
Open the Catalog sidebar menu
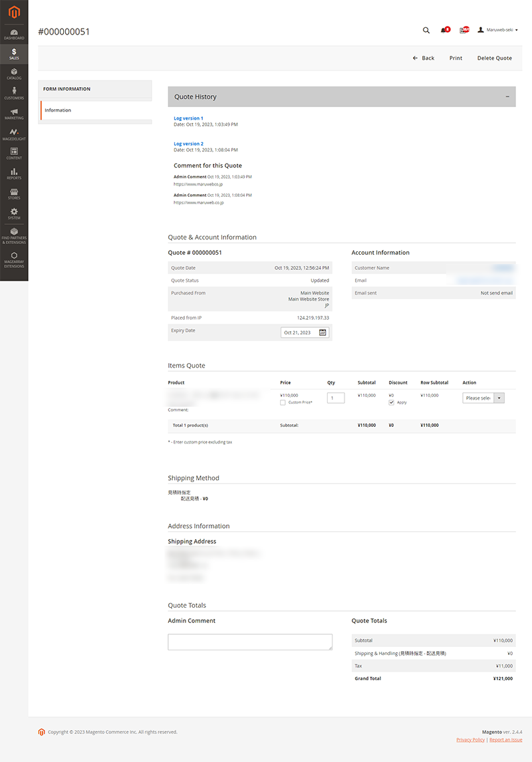[x=14, y=74]
